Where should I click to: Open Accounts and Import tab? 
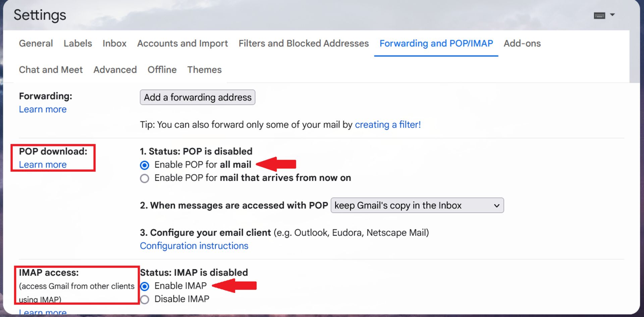(182, 43)
